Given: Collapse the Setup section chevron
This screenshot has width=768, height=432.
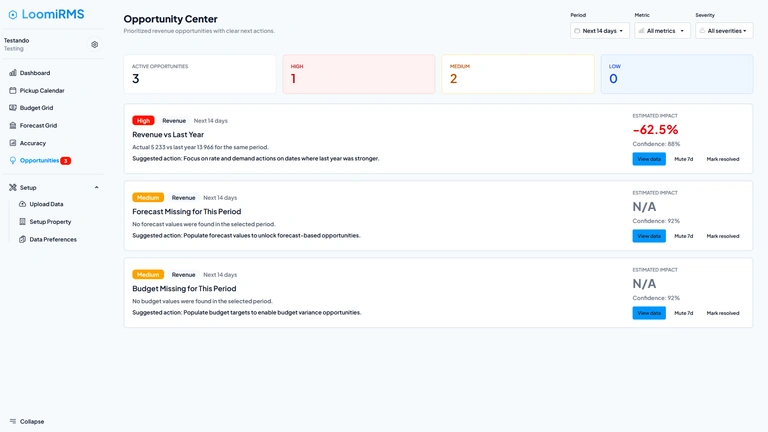Looking at the screenshot, I should click(96, 188).
